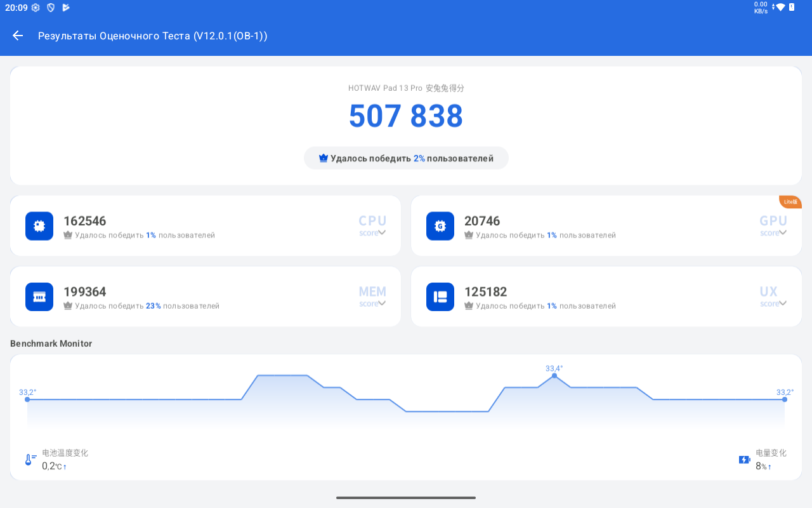This screenshot has width=812, height=508.
Task: Click the battery thermometer icon
Action: pos(30,460)
